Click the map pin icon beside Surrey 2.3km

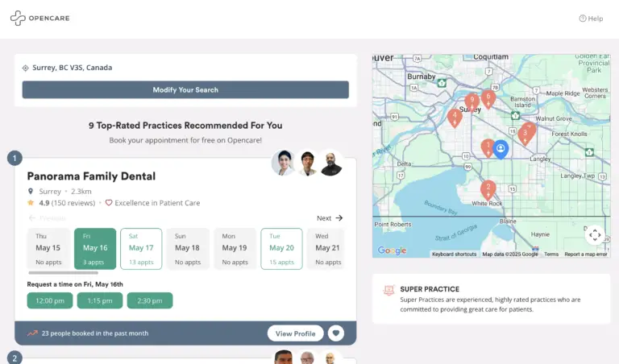click(31, 192)
